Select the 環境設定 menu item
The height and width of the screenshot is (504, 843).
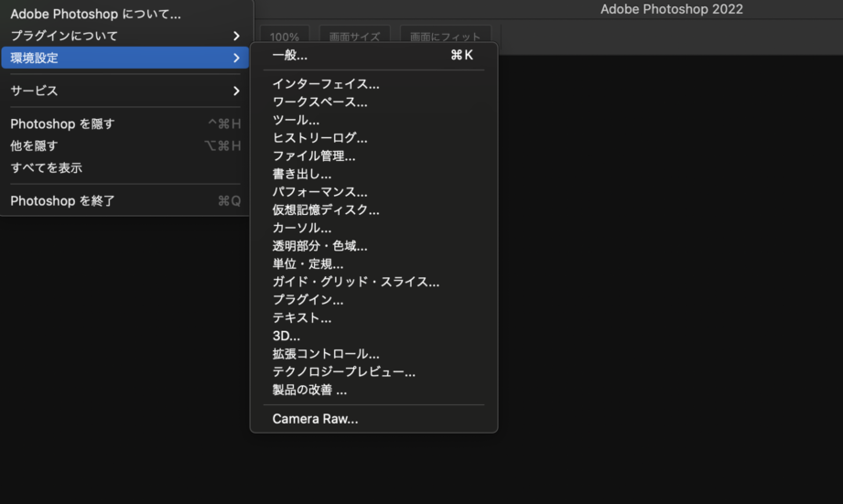point(124,58)
